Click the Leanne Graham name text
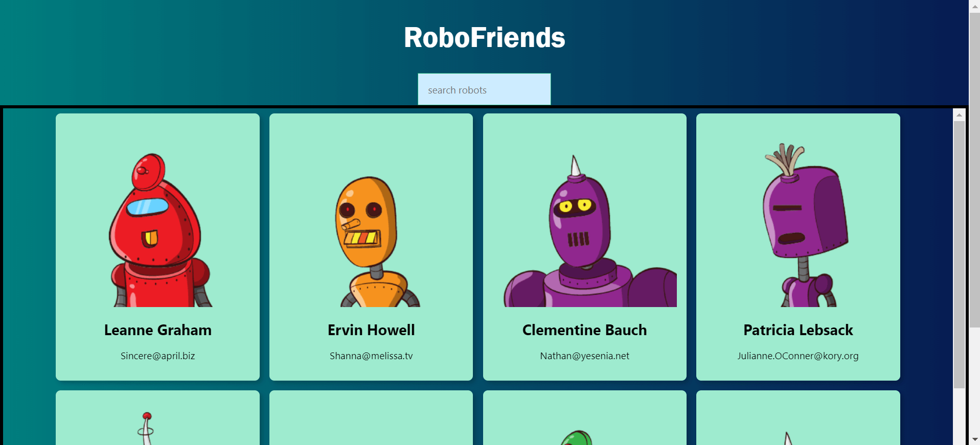Viewport: 980px width, 445px height. click(158, 330)
